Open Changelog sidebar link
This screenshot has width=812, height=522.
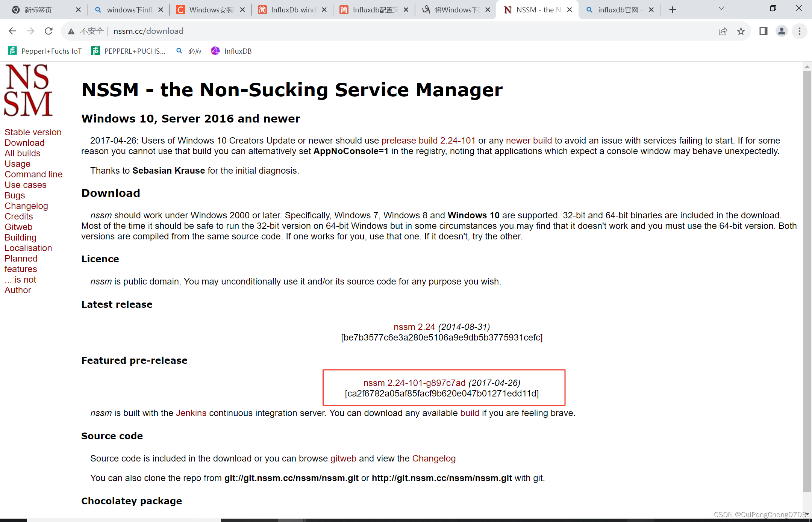point(26,206)
